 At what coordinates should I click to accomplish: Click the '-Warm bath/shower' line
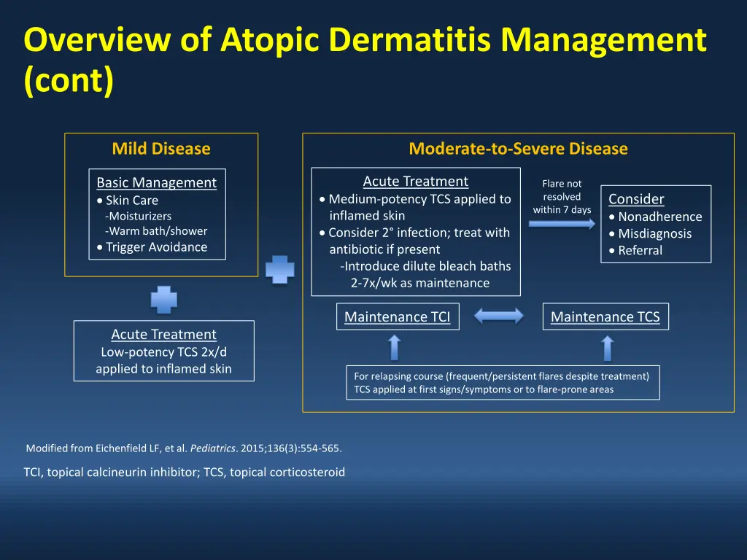156,231
